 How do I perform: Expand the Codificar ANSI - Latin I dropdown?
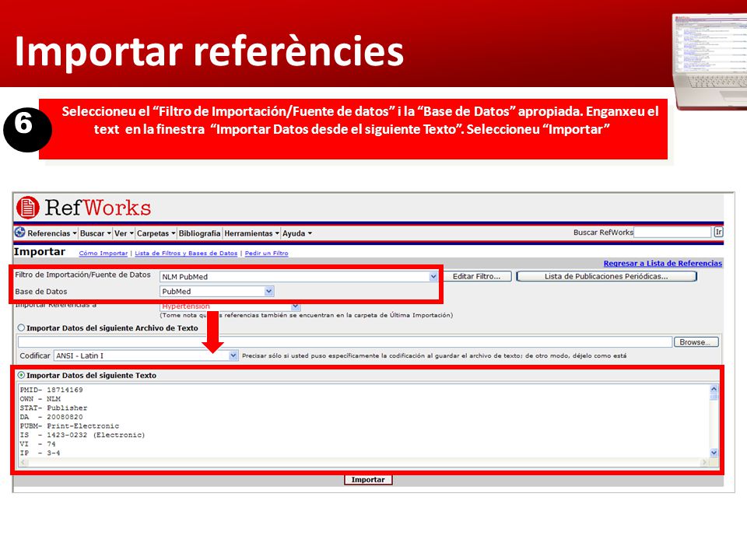(x=233, y=355)
